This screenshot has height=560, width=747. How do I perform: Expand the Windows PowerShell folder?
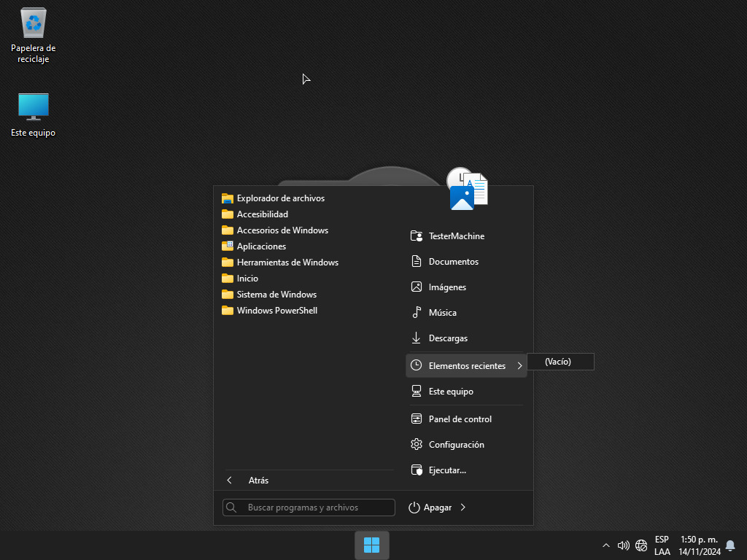[276, 311]
